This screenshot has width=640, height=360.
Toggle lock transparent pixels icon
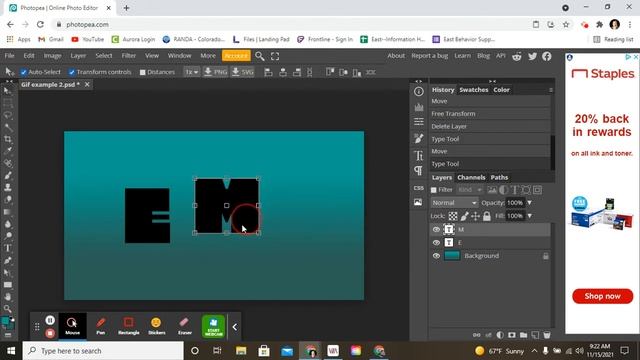(x=453, y=216)
